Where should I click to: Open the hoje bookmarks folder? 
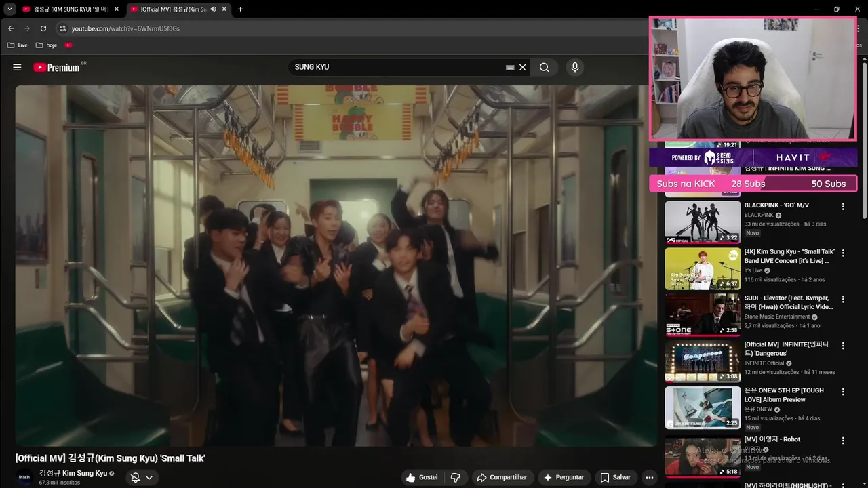[46, 45]
